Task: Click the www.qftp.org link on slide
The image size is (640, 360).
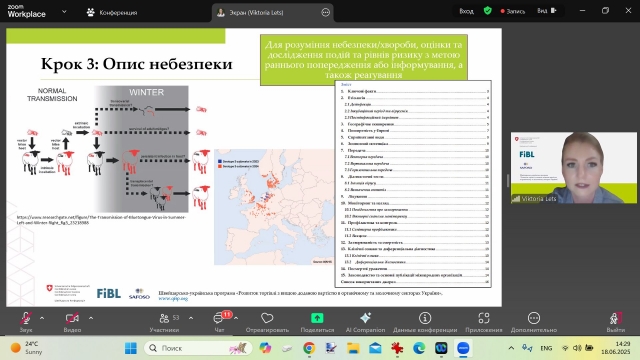Action: pos(173,298)
